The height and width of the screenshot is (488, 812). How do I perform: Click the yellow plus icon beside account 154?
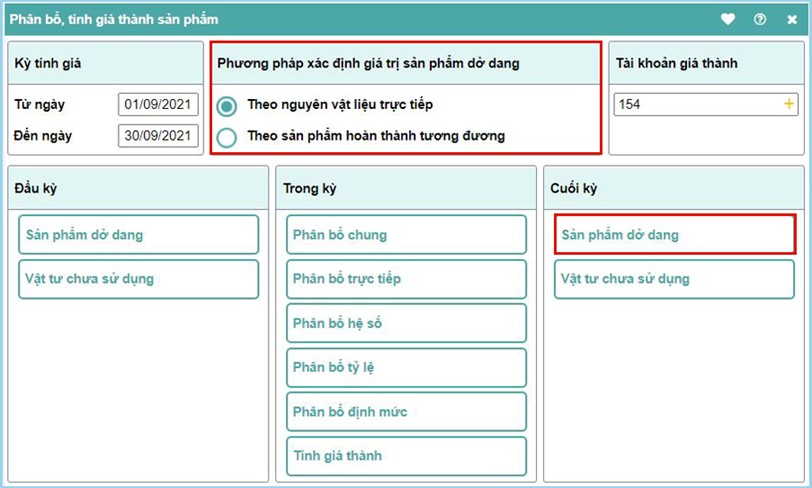coord(788,104)
